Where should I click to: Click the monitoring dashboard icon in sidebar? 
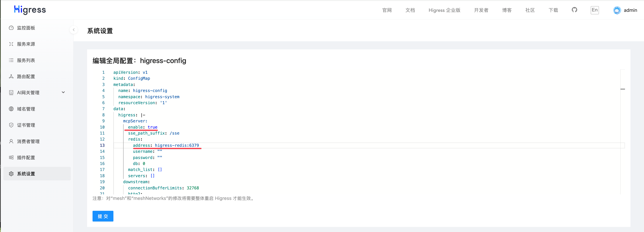[x=11, y=28]
